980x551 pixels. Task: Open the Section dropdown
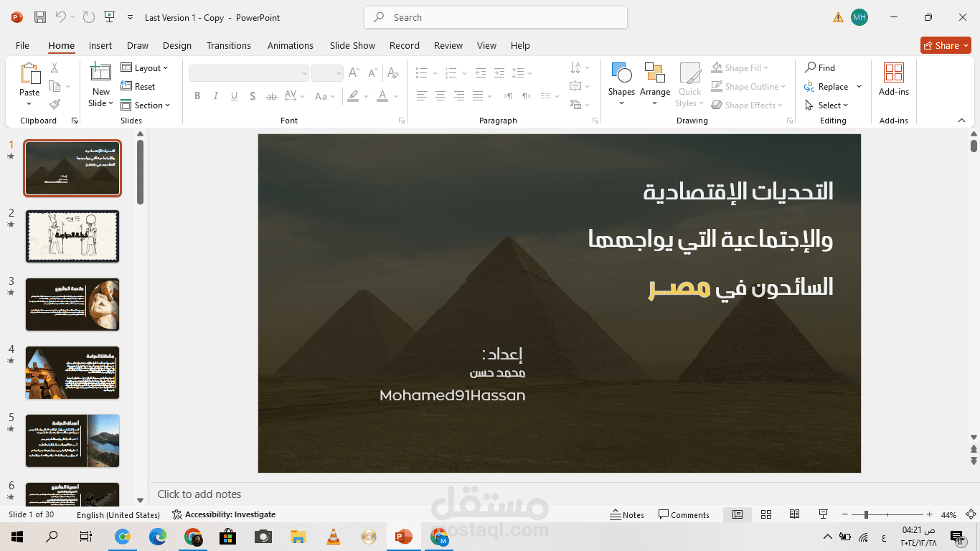point(146,105)
